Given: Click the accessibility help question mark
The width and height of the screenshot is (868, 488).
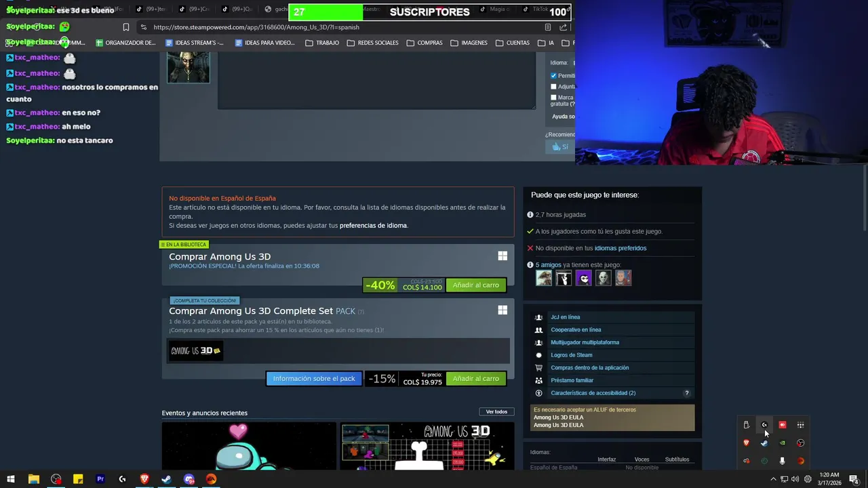Looking at the screenshot, I should pyautogui.click(x=686, y=393).
